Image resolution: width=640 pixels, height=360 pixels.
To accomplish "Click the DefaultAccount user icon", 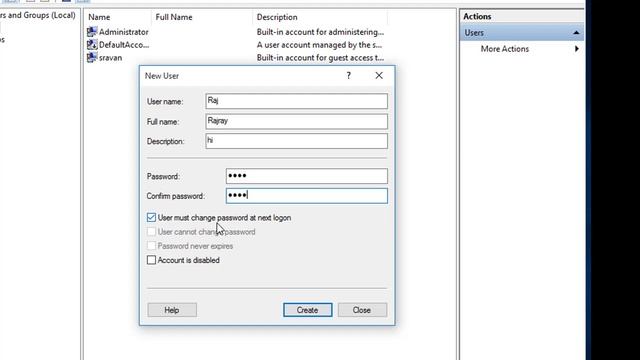I will [92, 44].
